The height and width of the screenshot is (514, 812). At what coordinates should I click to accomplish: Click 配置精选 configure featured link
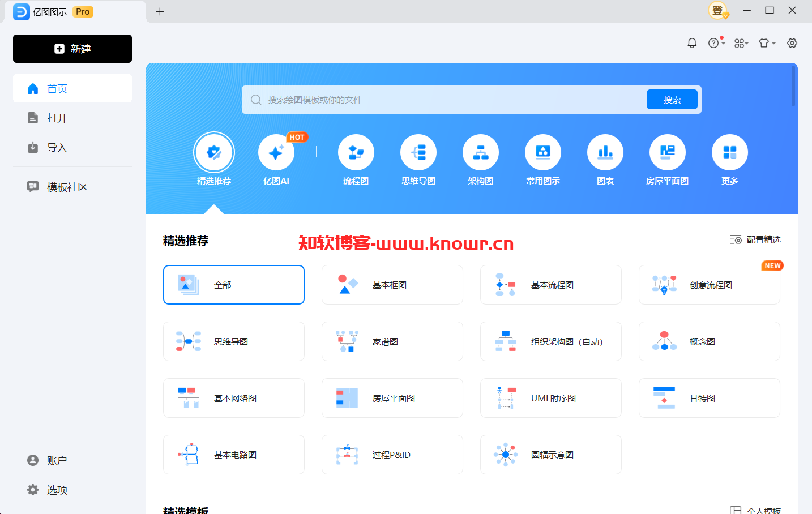755,239
